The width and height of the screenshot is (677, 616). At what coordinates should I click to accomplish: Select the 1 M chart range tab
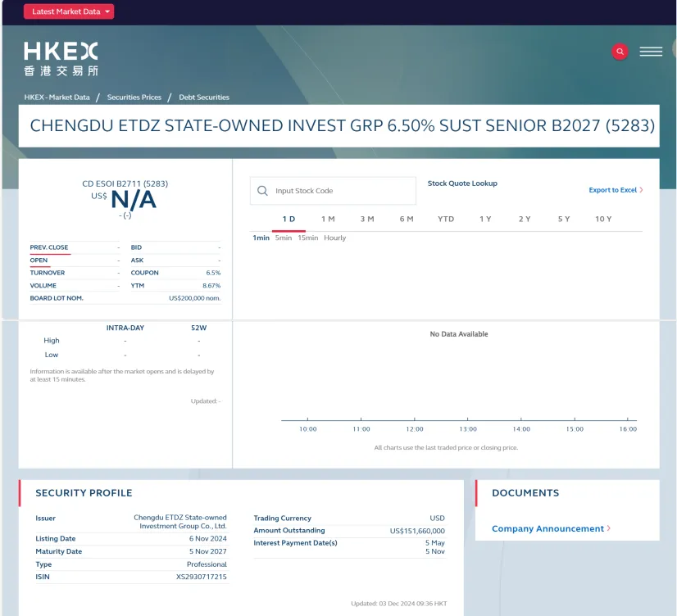328,219
